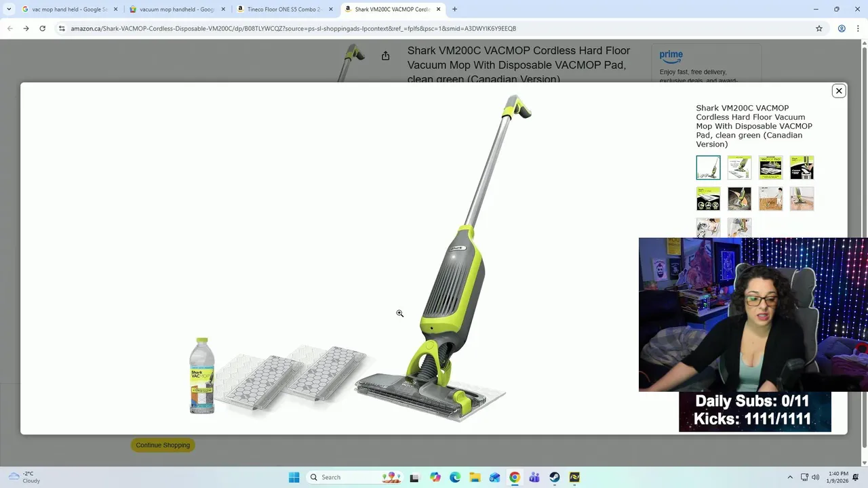Launch Copilot from the taskbar
The width and height of the screenshot is (868, 488).
click(435, 477)
